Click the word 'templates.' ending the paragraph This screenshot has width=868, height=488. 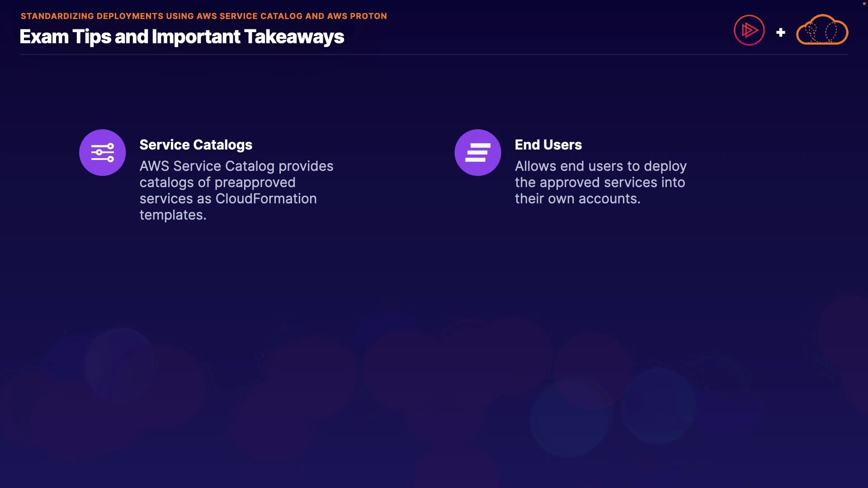coord(173,215)
